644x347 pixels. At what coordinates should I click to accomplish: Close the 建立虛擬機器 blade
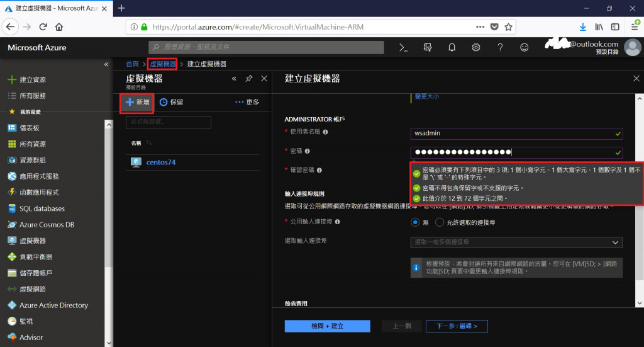636,79
